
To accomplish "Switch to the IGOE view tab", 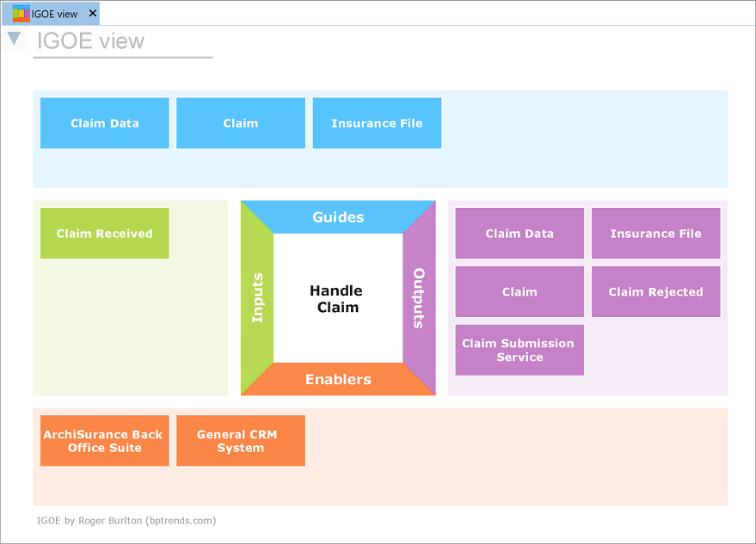I will tap(54, 14).
